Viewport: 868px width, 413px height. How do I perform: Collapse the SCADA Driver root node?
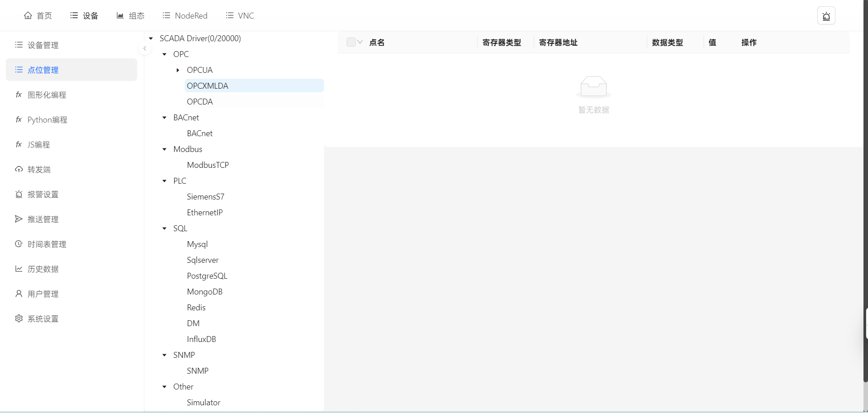click(151, 38)
